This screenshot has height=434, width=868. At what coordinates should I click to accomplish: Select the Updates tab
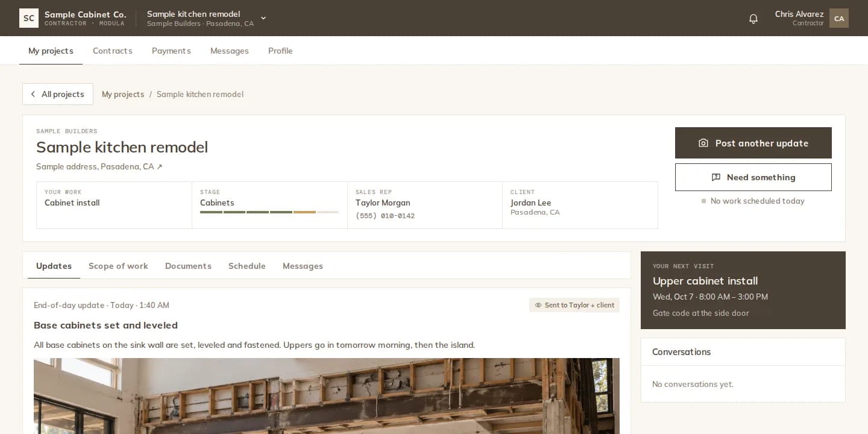click(x=54, y=266)
